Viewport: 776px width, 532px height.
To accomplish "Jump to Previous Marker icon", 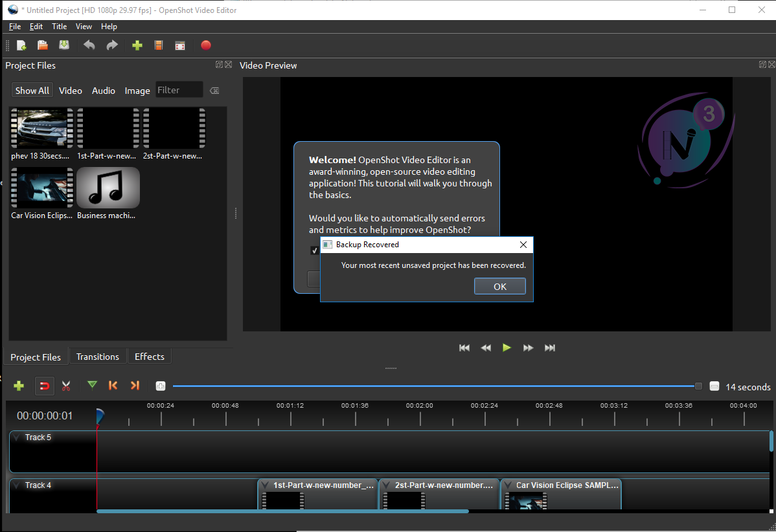I will (113, 385).
